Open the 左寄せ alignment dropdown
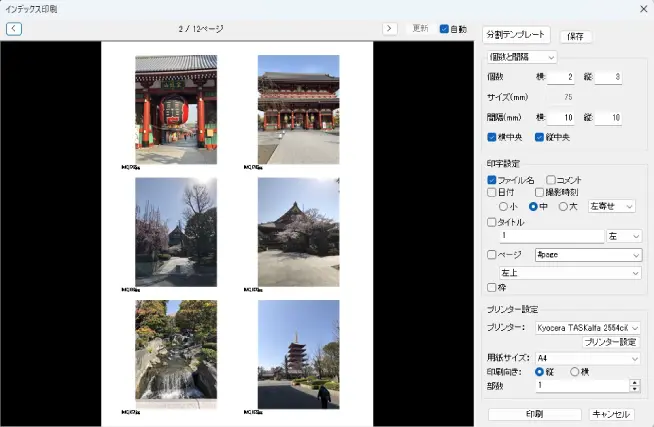 coord(611,206)
